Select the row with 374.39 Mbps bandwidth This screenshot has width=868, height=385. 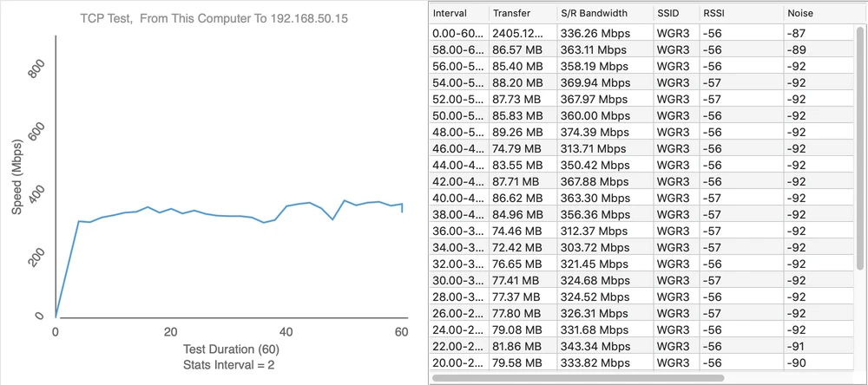tap(642, 132)
